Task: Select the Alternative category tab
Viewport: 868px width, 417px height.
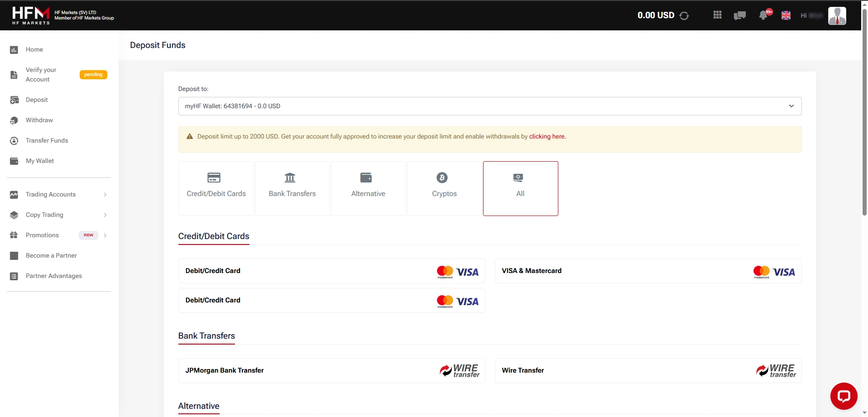Action: (368, 188)
